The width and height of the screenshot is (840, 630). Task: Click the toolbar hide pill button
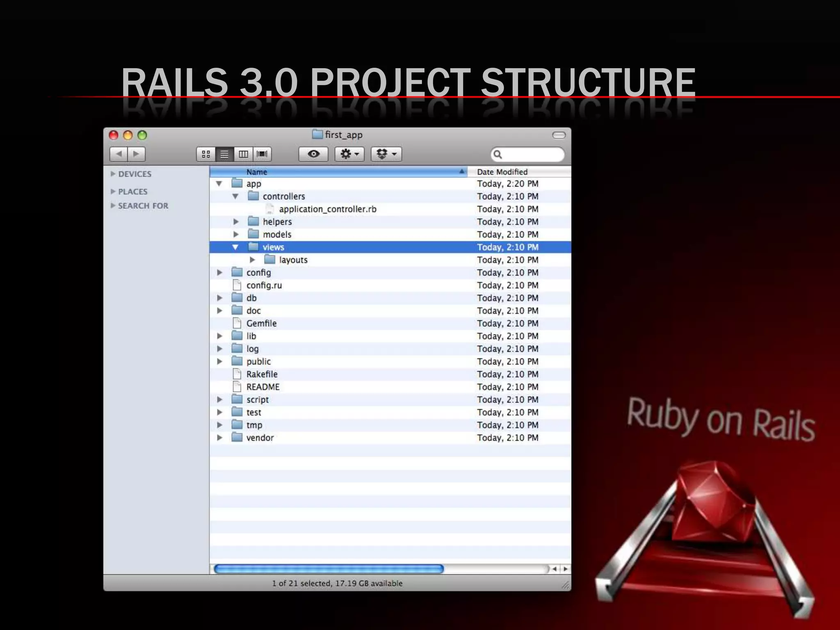(x=559, y=135)
